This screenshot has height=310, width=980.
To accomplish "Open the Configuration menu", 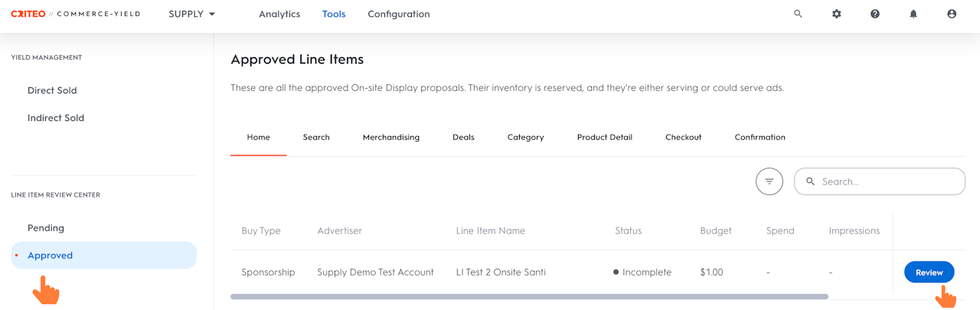I will pos(398,14).
